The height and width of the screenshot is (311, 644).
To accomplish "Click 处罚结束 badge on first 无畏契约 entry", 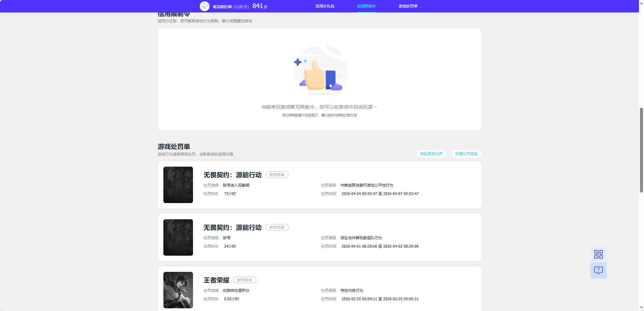I will (277, 175).
